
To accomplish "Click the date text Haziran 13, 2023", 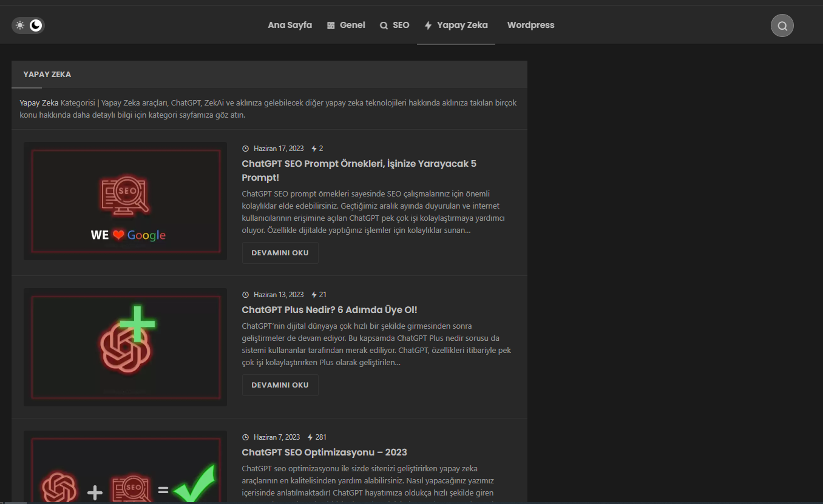I will coord(279,295).
